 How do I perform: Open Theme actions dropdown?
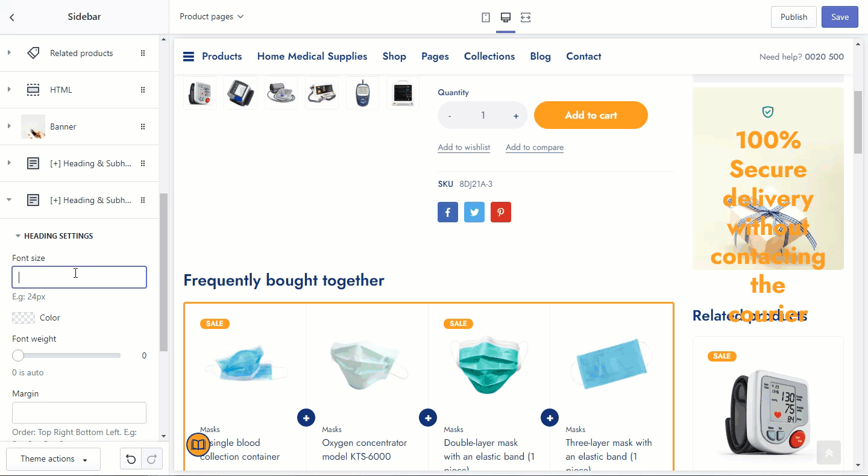click(54, 459)
